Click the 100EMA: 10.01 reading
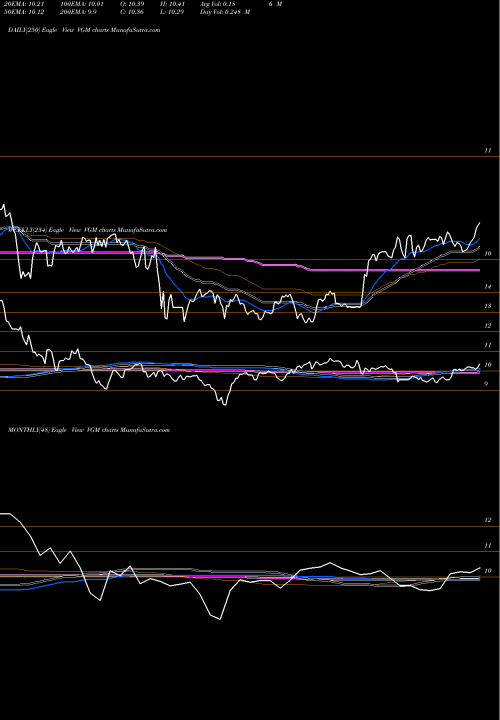 81,4
